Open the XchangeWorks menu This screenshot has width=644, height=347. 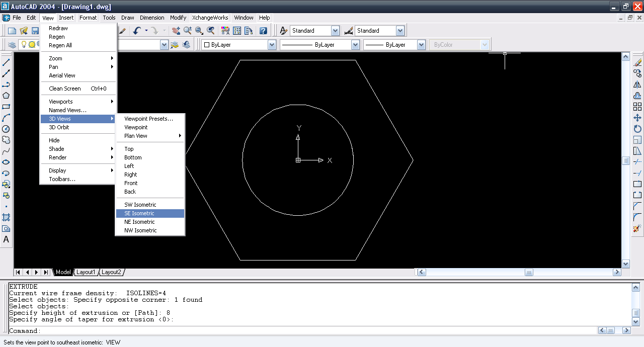[210, 18]
